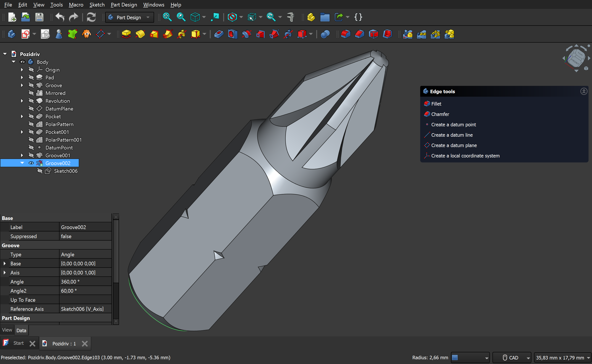Toggle visibility of the Body
The image size is (592, 364).
point(23,62)
